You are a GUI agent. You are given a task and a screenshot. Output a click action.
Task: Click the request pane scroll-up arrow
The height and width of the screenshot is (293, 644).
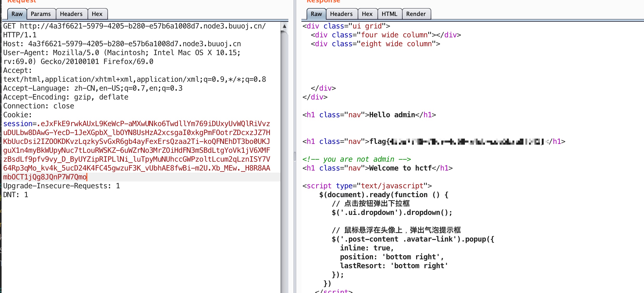[x=284, y=26]
